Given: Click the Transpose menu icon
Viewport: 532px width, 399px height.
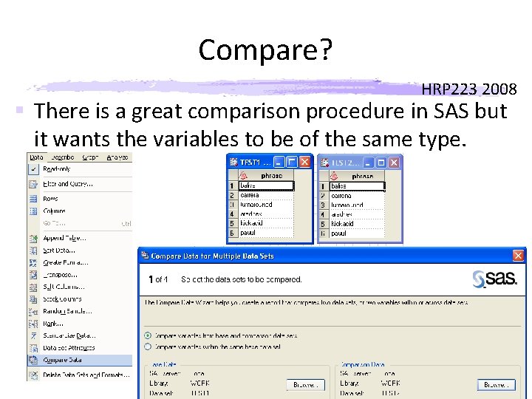Looking at the screenshot, I should 33,275.
